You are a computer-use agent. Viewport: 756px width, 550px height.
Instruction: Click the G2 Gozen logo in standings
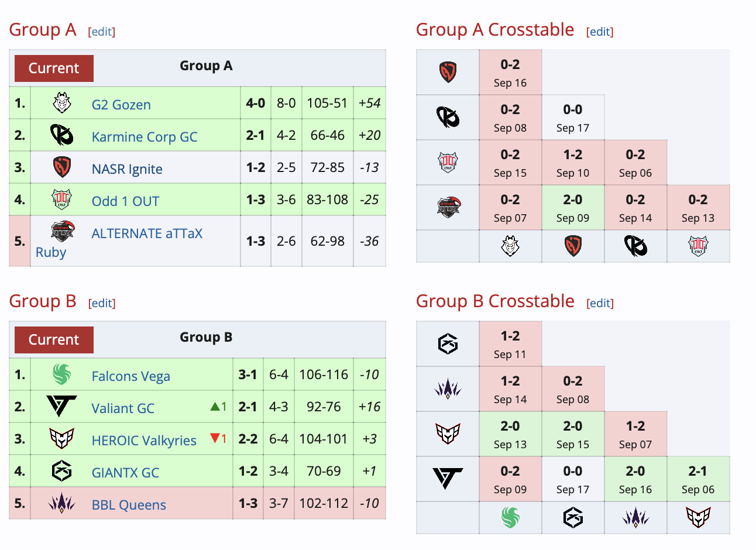click(61, 103)
